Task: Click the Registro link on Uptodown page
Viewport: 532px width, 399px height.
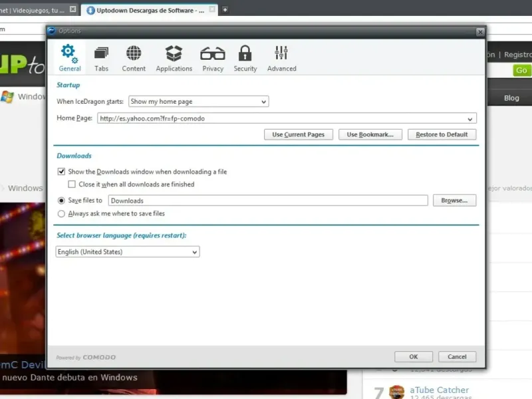Action: pos(518,55)
